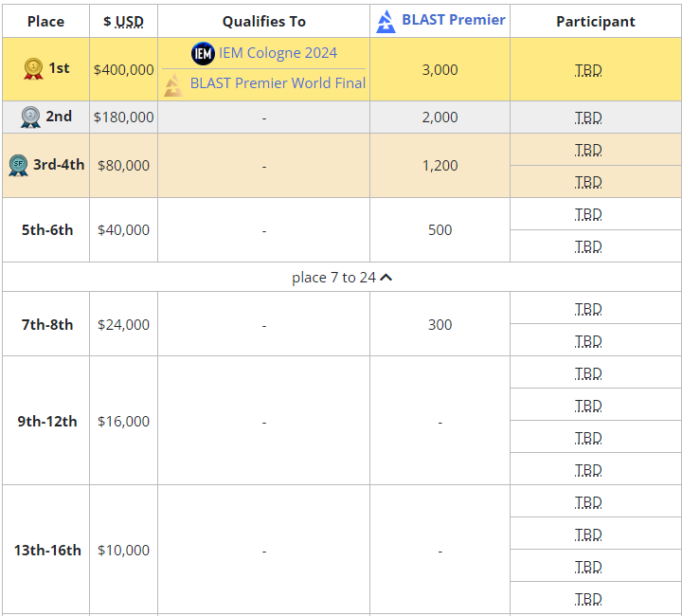Click the USD abbreviation in header
The height and width of the screenshot is (616, 682).
click(x=130, y=21)
